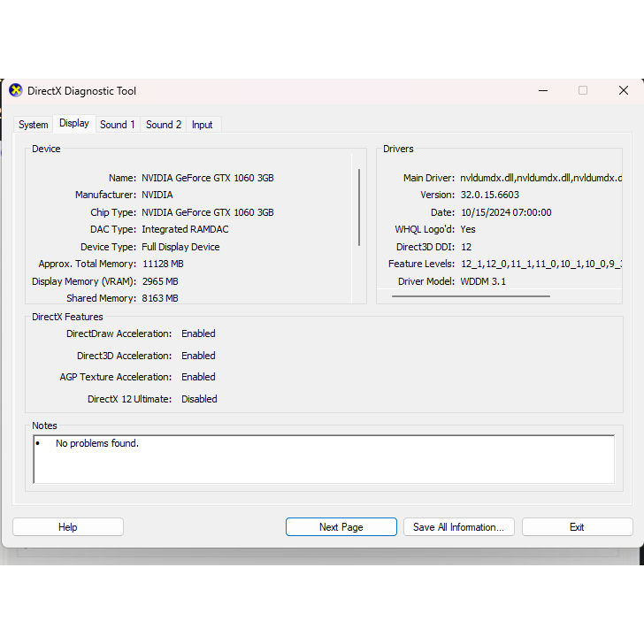Click AGP Texture Acceleration Enabled value
Image resolution: width=644 pixels, height=644 pixels.
(198, 377)
